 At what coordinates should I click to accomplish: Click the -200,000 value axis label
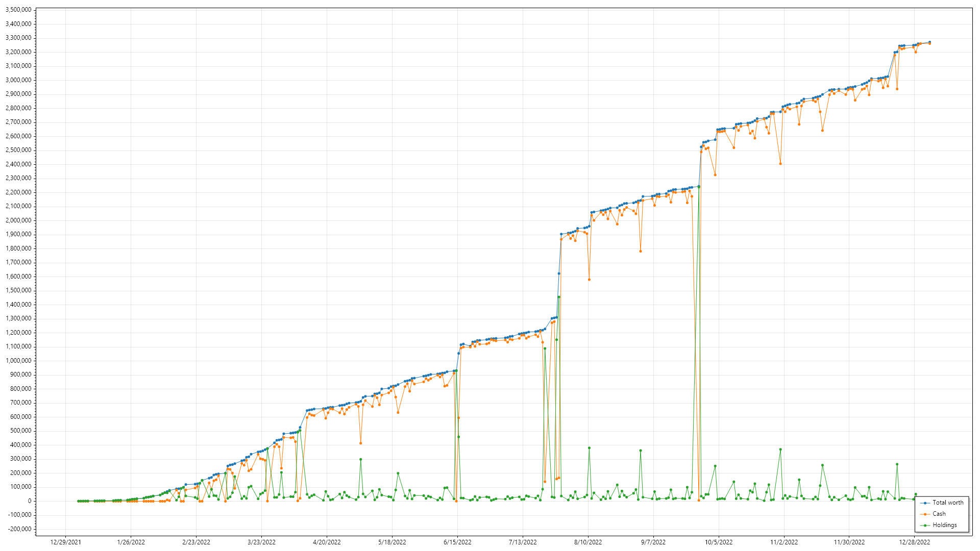[x=20, y=529]
